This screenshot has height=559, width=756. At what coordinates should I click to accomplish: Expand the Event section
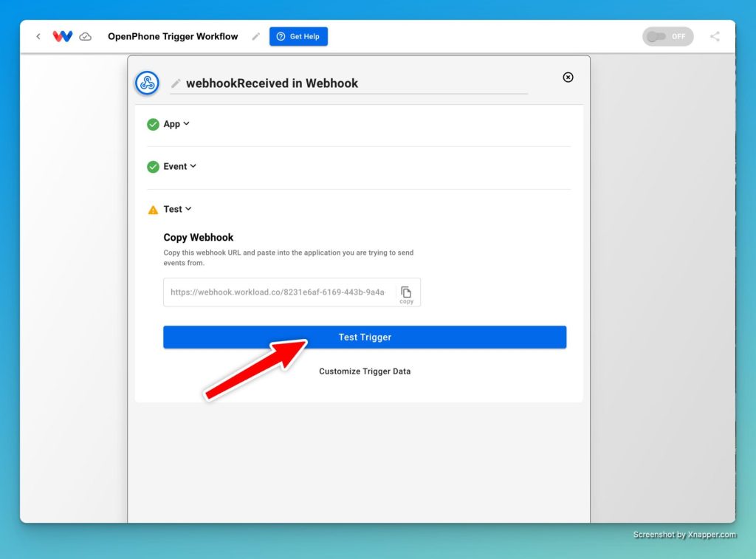tap(179, 166)
